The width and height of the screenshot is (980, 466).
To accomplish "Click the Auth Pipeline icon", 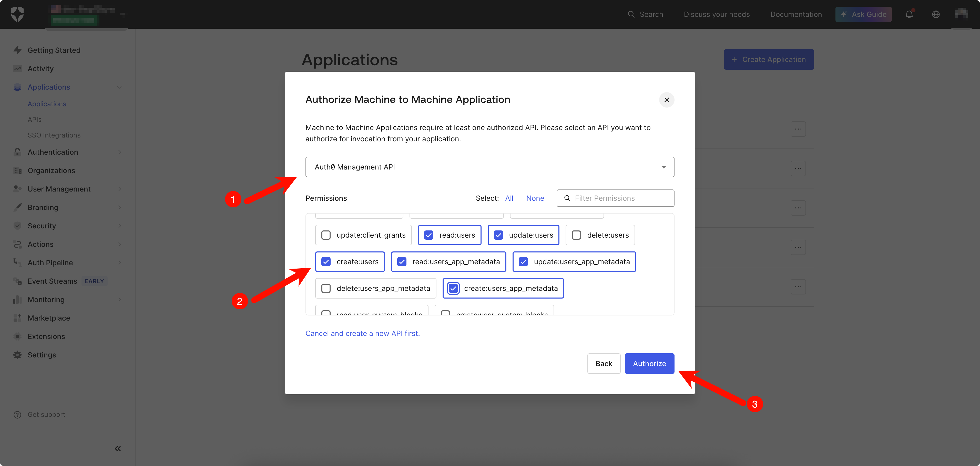I will point(17,263).
